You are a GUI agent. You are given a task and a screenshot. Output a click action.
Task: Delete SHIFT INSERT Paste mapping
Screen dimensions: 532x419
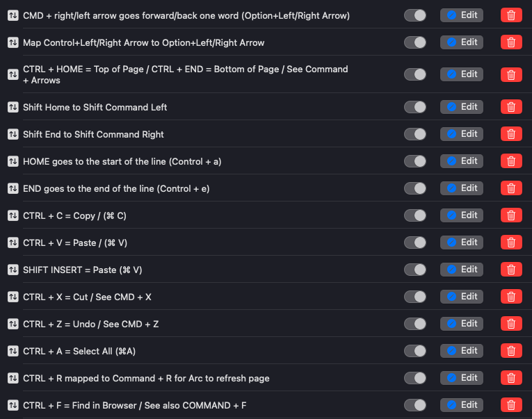click(x=511, y=270)
